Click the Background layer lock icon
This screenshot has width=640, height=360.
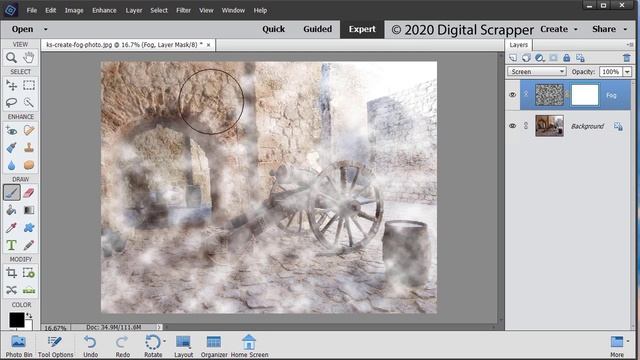point(618,127)
